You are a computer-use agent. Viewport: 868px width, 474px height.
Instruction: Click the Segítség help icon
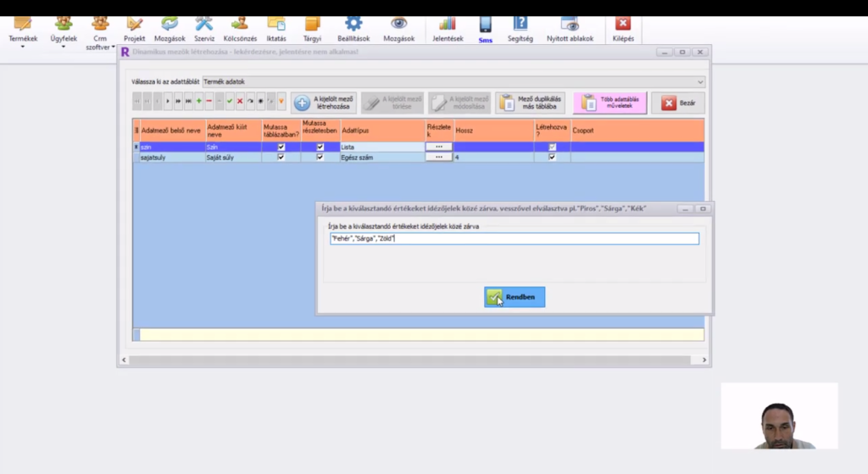520,25
